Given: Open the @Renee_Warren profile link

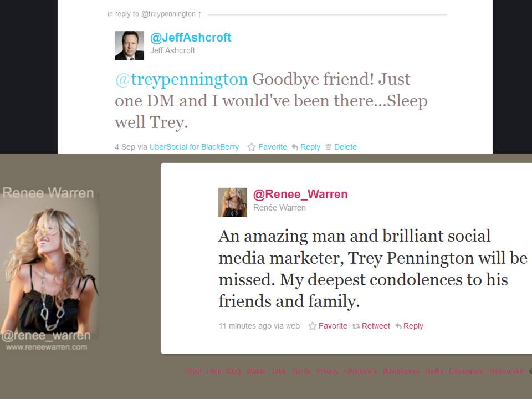Looking at the screenshot, I should click(x=300, y=194).
